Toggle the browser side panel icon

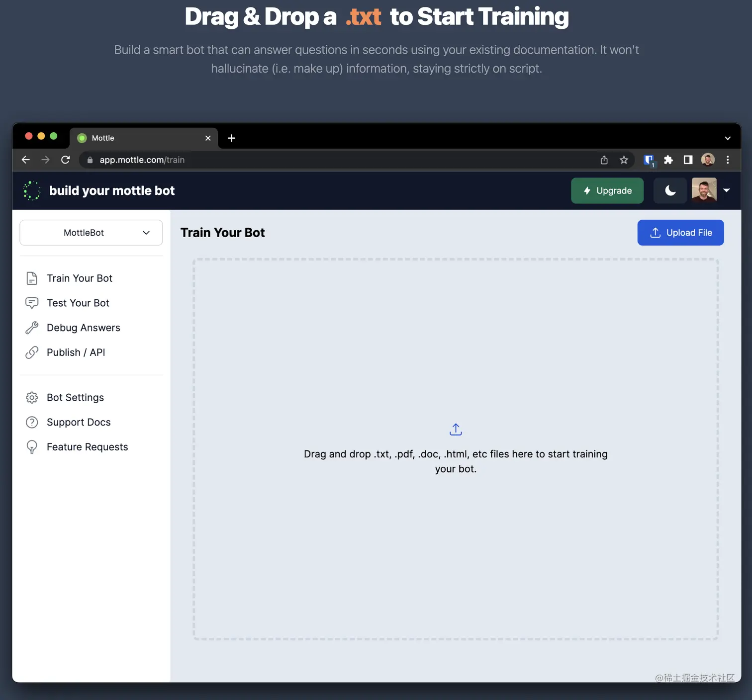point(688,160)
